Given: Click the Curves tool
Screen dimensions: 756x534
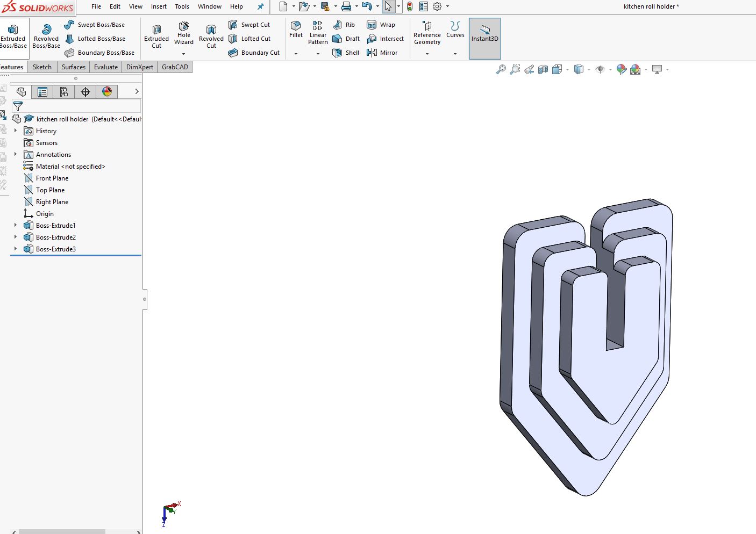Looking at the screenshot, I should (455, 30).
